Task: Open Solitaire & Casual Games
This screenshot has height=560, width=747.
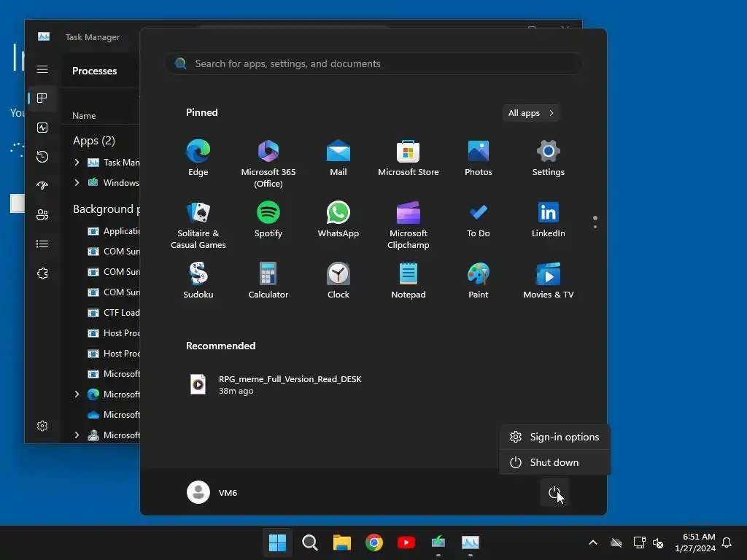Action: pyautogui.click(x=198, y=225)
